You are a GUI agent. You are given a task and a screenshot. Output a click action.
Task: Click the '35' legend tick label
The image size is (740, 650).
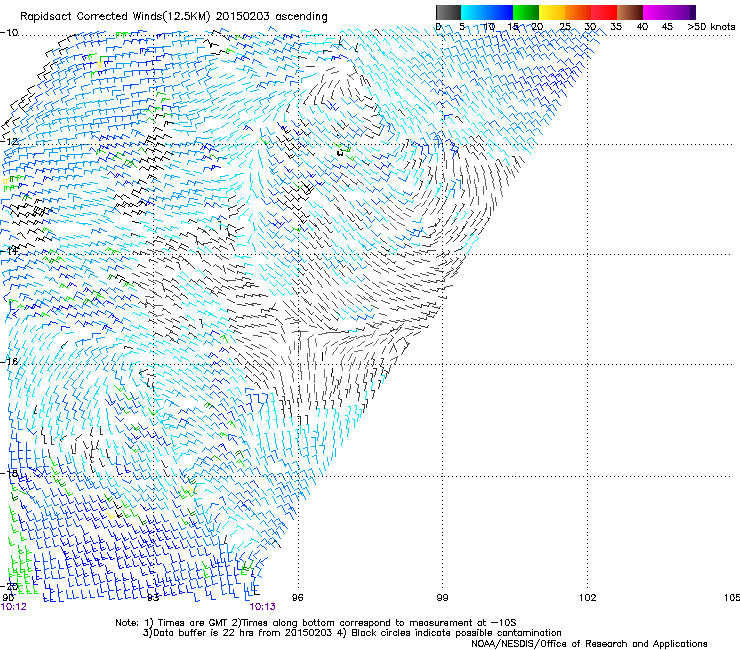click(x=616, y=27)
